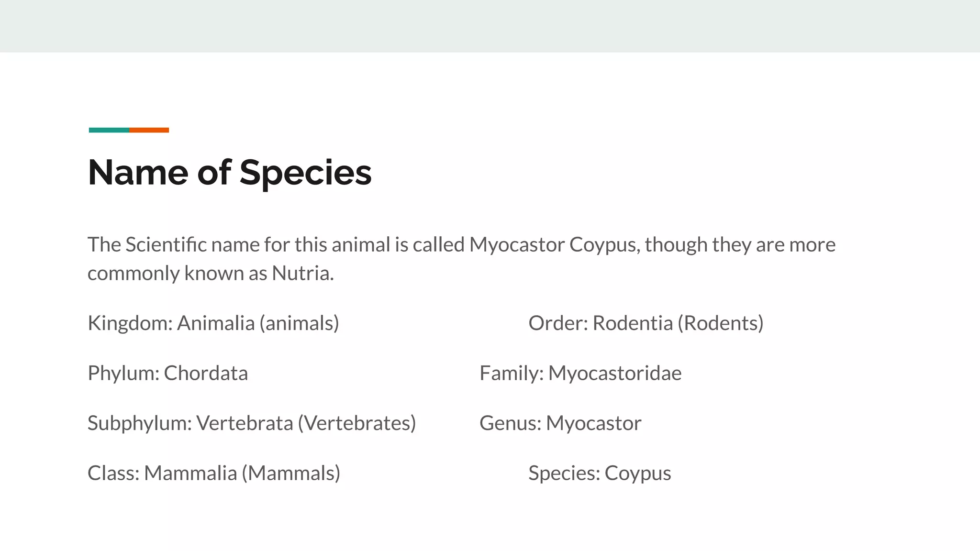Click 'commonly known as' in second line

coord(178,274)
